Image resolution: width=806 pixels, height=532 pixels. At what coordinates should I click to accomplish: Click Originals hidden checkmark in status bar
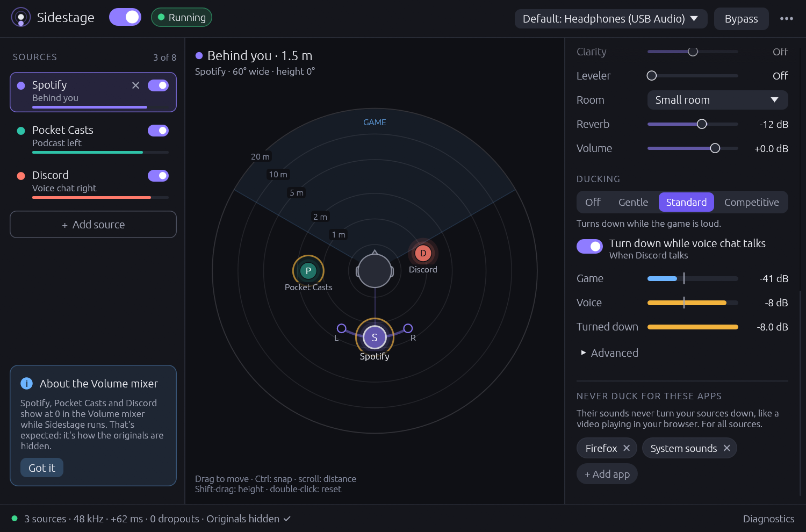(x=287, y=519)
